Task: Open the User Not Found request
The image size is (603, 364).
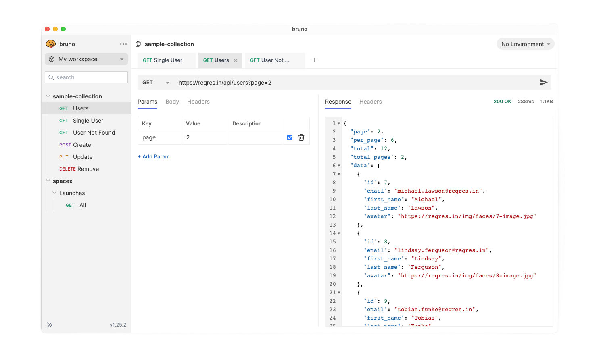Action: (x=86, y=133)
